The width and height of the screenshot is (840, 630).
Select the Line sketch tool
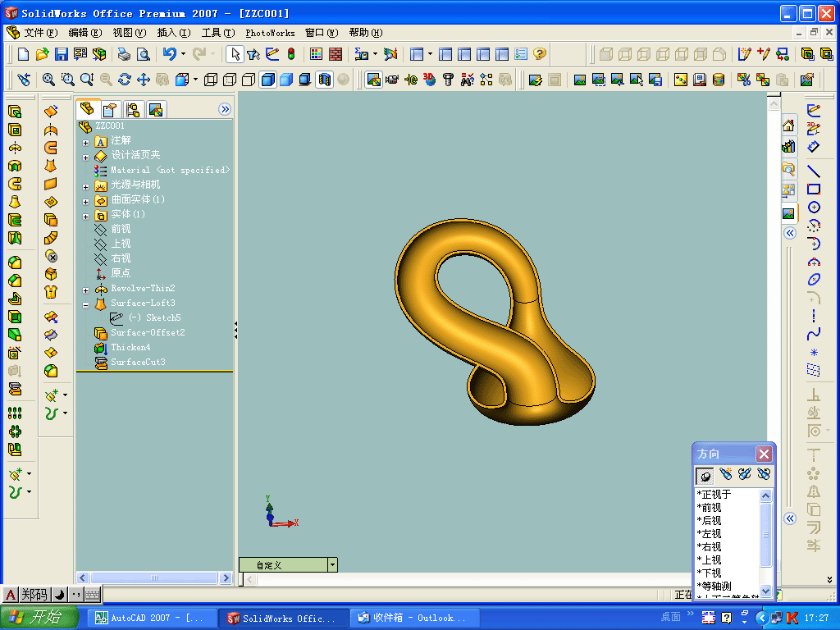[x=813, y=171]
